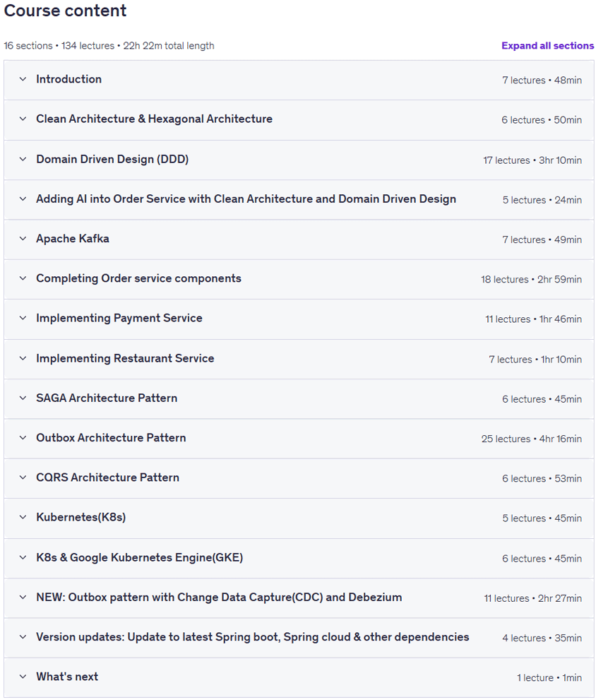Click the Expand all sections link
The width and height of the screenshot is (596, 700).
[547, 45]
